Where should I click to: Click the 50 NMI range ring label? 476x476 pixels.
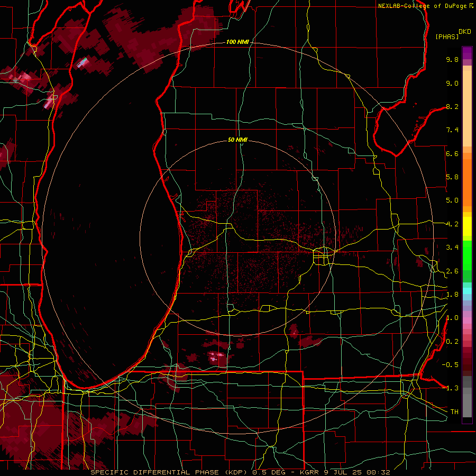click(237, 140)
